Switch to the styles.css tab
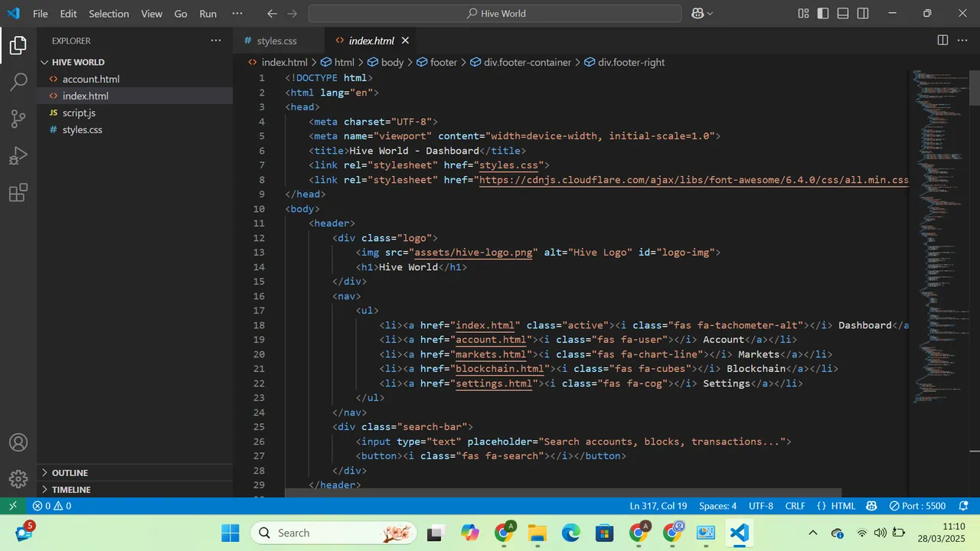The image size is (980, 551). pyautogui.click(x=276, y=41)
